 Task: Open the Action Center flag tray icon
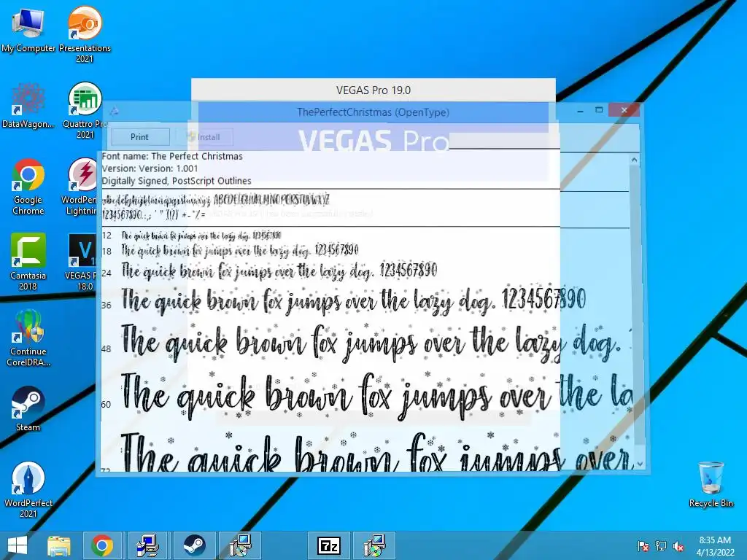pyautogui.click(x=643, y=546)
